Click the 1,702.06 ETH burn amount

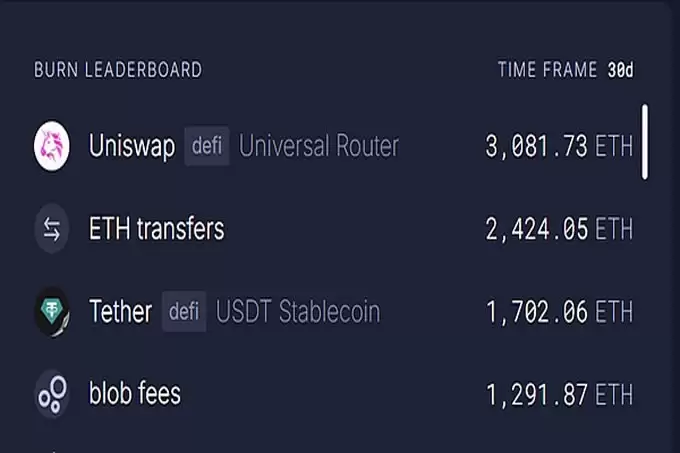coord(559,312)
